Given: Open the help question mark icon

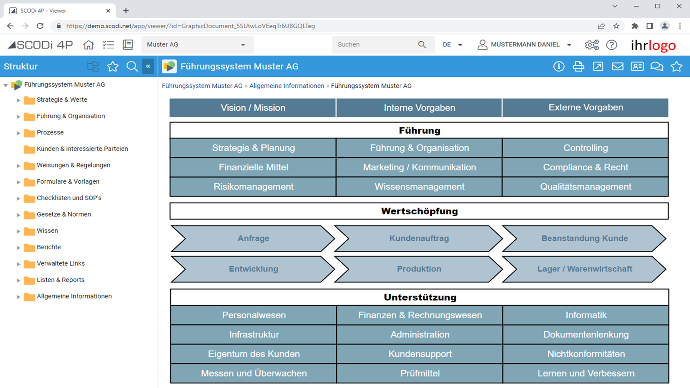Looking at the screenshot, I should pos(612,44).
